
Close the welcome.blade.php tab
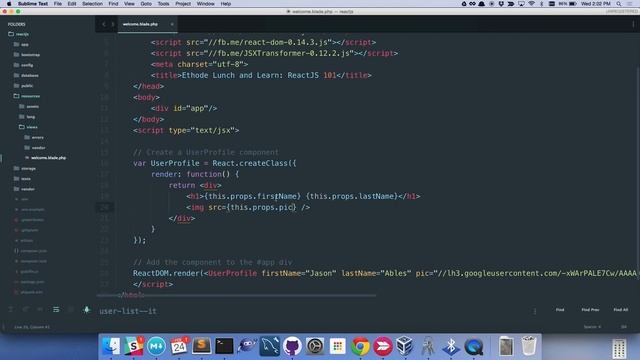172,24
